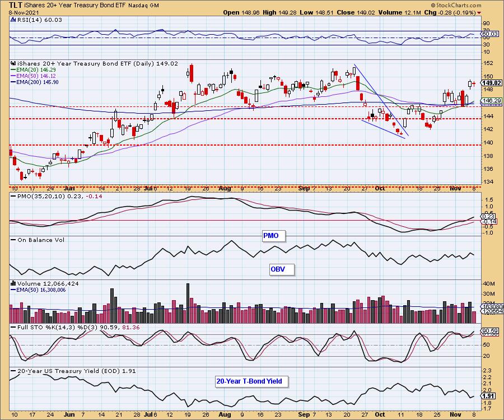Click the 1.91 yield value tag

point(488,396)
